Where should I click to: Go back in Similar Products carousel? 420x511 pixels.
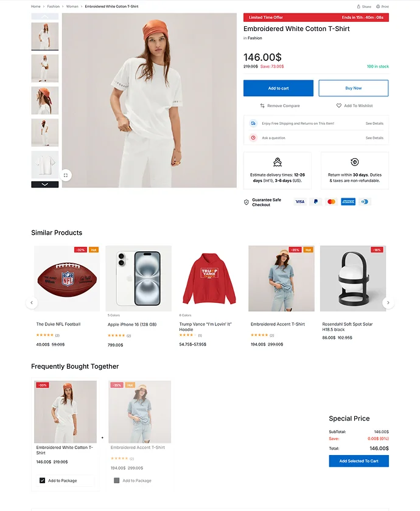(32, 303)
